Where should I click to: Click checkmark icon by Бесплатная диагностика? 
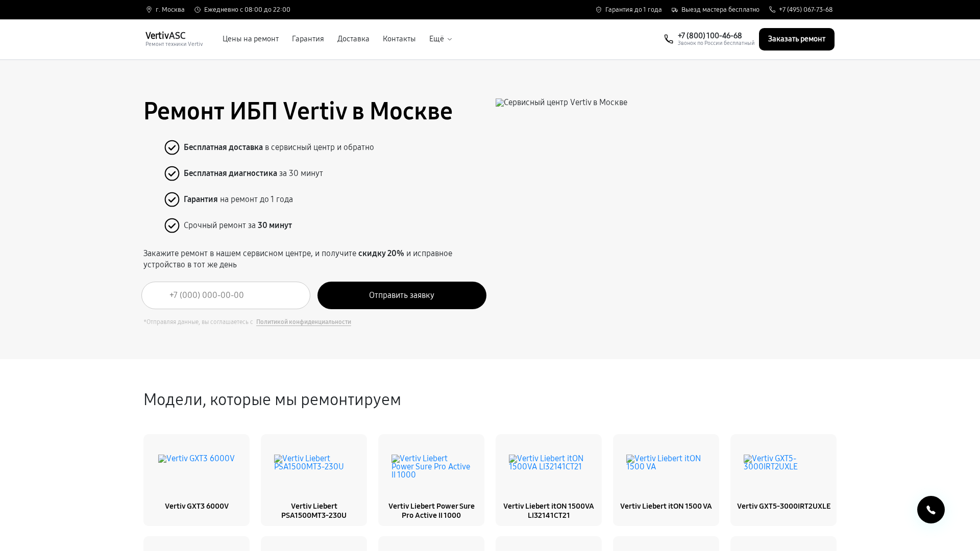[172, 173]
